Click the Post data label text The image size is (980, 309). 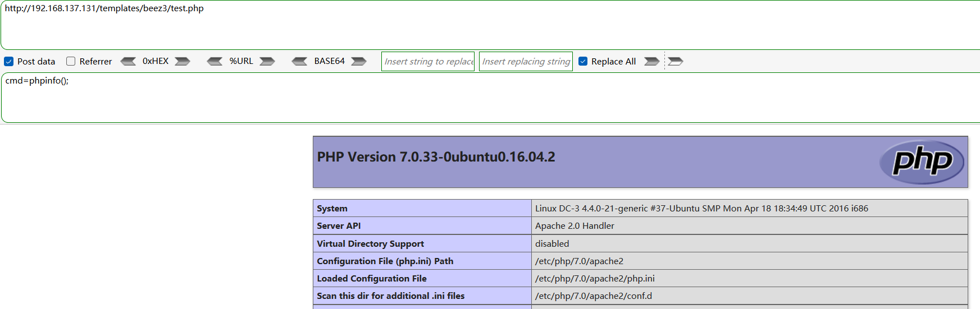click(36, 62)
